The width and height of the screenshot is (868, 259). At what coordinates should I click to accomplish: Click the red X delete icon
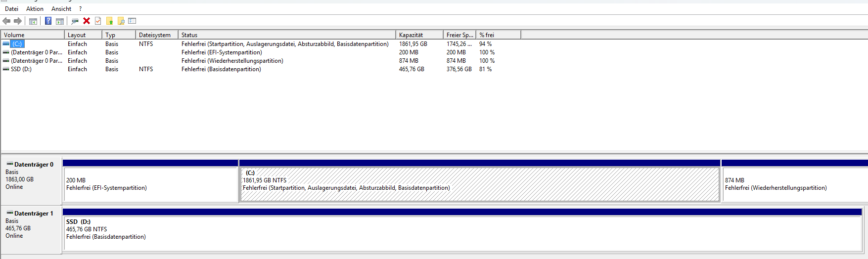[87, 21]
